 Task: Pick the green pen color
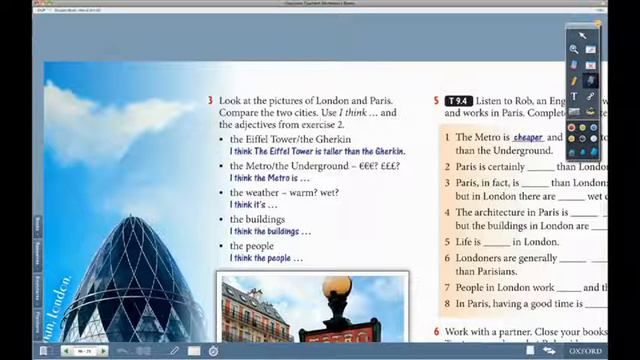(582, 128)
